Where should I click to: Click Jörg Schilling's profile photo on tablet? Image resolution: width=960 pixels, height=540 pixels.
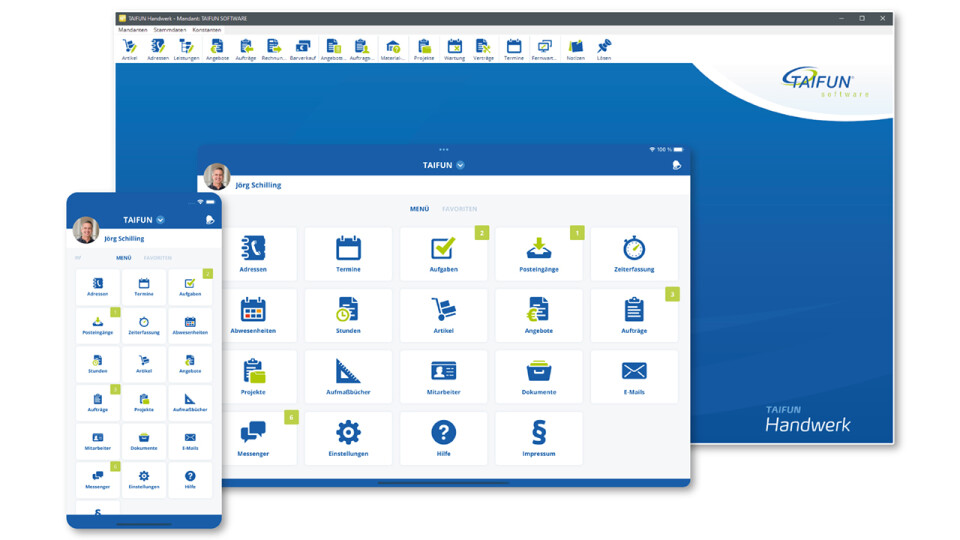coord(217,177)
